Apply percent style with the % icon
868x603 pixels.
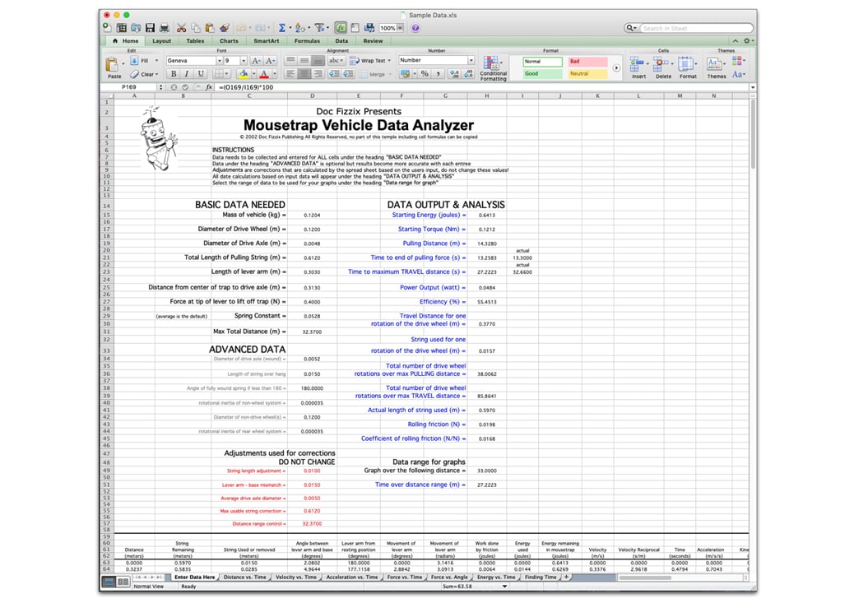tap(425, 74)
